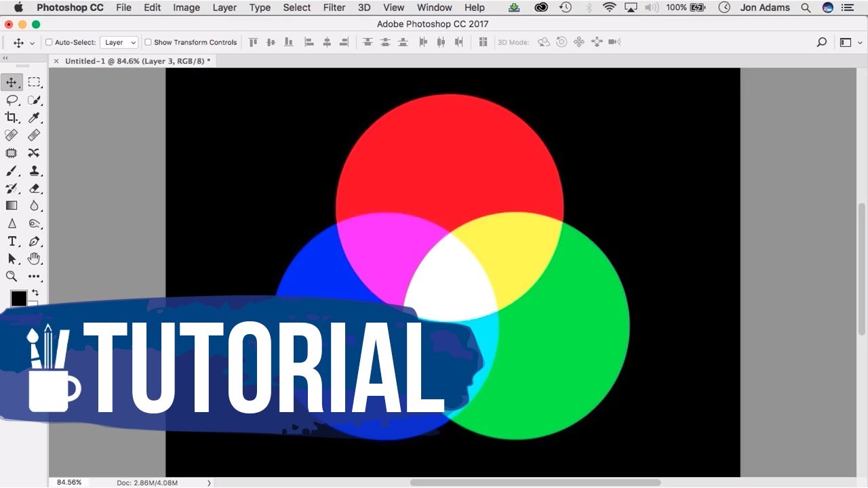The width and height of the screenshot is (868, 488).
Task: Distribute left edges in options bar
Action: coord(423,42)
